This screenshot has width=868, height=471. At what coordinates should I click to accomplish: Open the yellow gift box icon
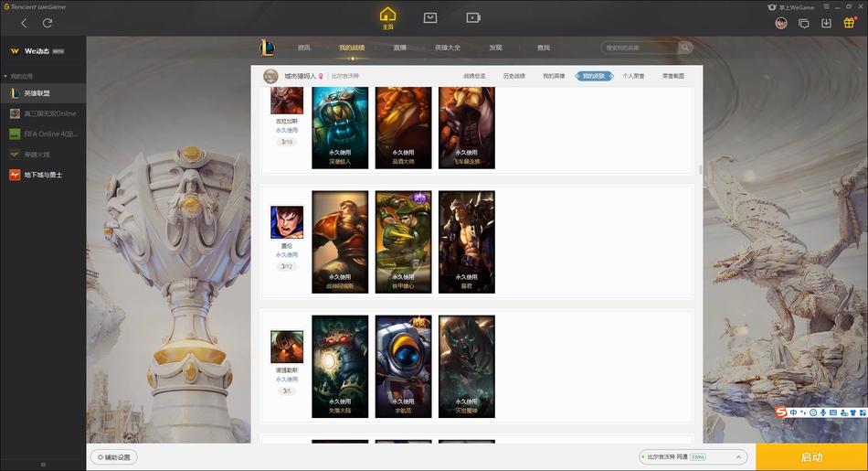coord(849,23)
